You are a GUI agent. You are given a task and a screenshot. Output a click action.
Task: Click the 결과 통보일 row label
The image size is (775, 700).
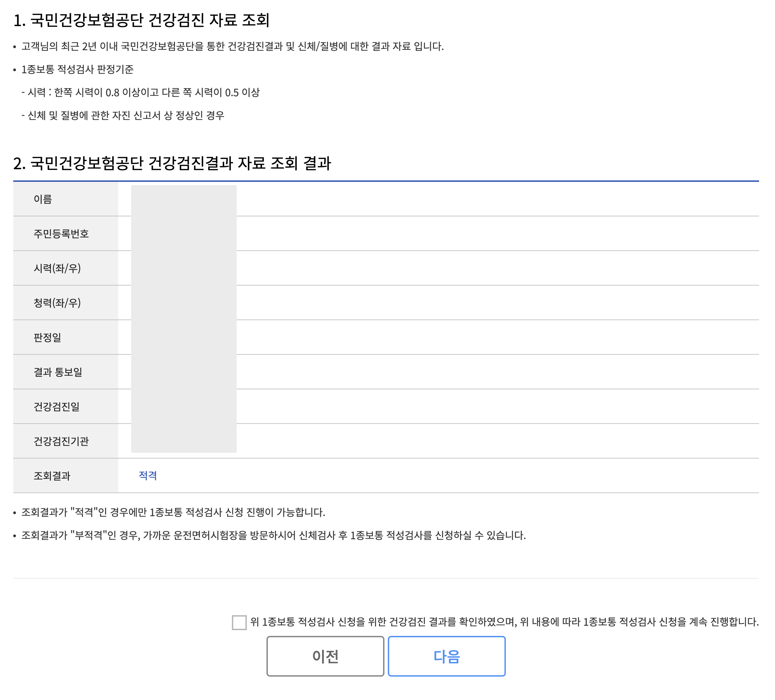(x=58, y=372)
